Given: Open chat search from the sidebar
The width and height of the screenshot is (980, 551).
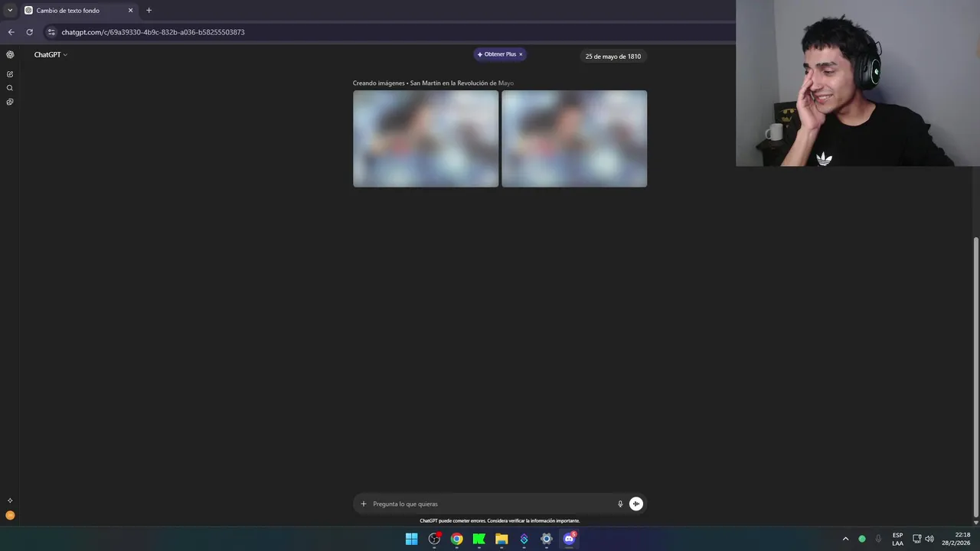Looking at the screenshot, I should tap(10, 88).
